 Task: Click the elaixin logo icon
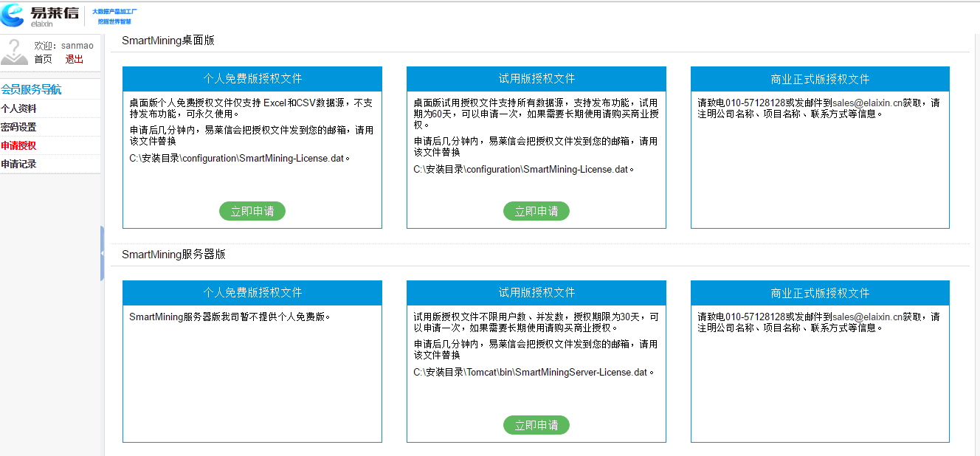[13, 14]
